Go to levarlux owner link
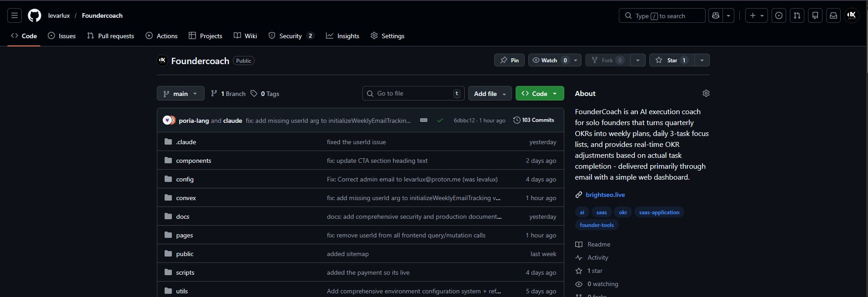868x297 pixels. click(x=59, y=15)
